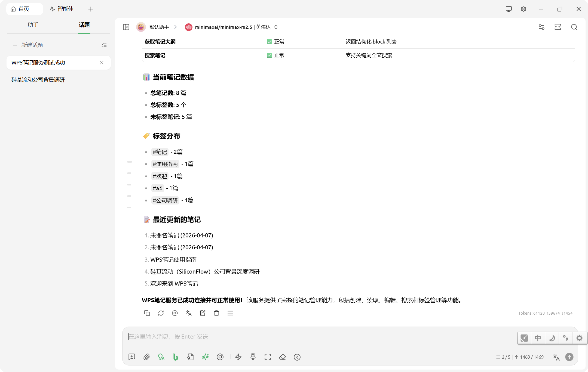Viewport: 588px width, 372px height.
Task: Jump to last message outline marker
Action: coord(129,207)
